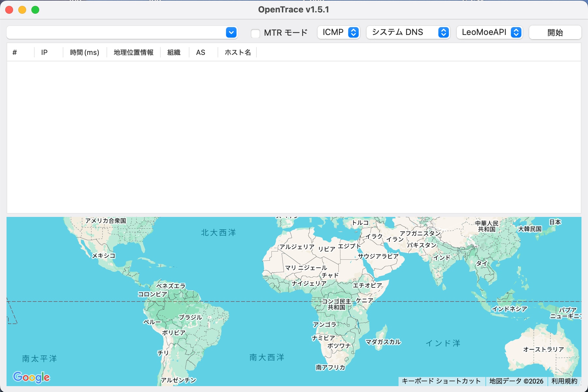This screenshot has height=392, width=588.
Task: Click the stepper arrows on the DNS selector
Action: pos(443,32)
